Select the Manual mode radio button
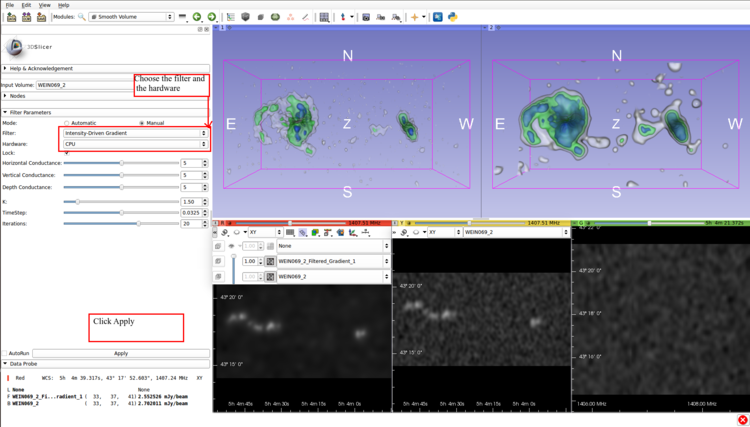This screenshot has width=750, height=427. (x=142, y=123)
